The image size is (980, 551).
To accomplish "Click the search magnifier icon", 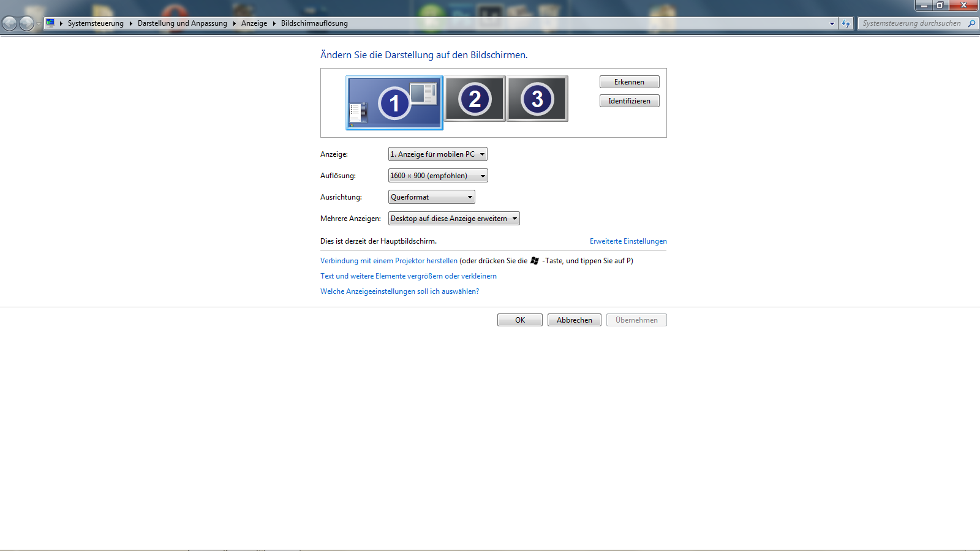I will tap(971, 23).
